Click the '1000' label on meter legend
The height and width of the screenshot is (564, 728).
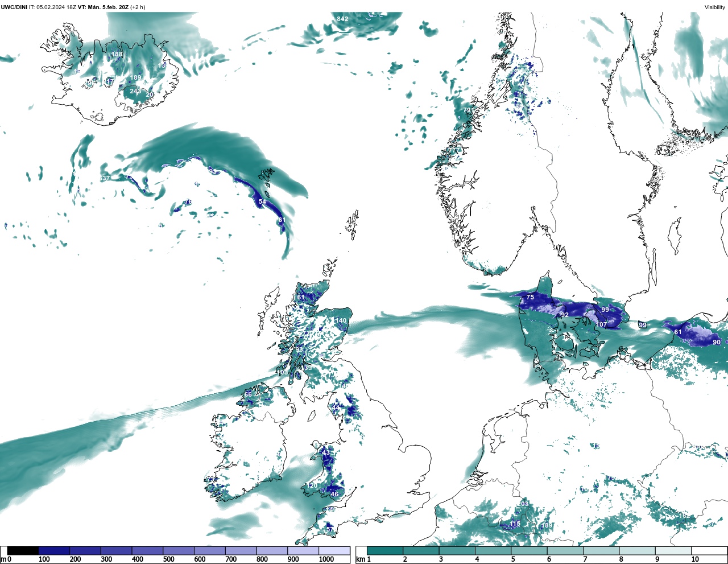tap(326, 559)
